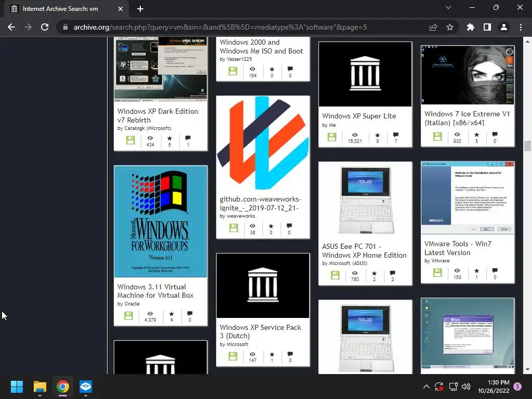The height and width of the screenshot is (399, 532).
Task: Open the weaveworks ignite logo thumbnail
Action: pyautogui.click(x=263, y=143)
